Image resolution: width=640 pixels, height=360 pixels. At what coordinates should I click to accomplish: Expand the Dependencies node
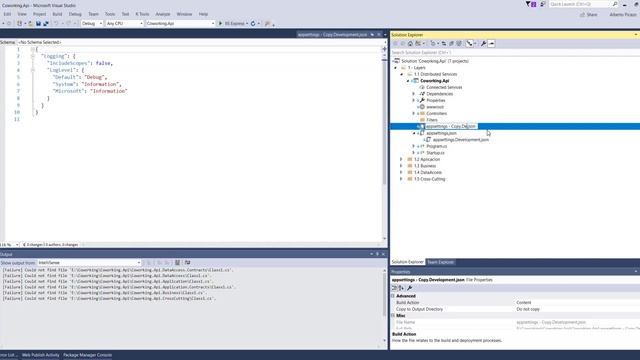pyautogui.click(x=413, y=94)
